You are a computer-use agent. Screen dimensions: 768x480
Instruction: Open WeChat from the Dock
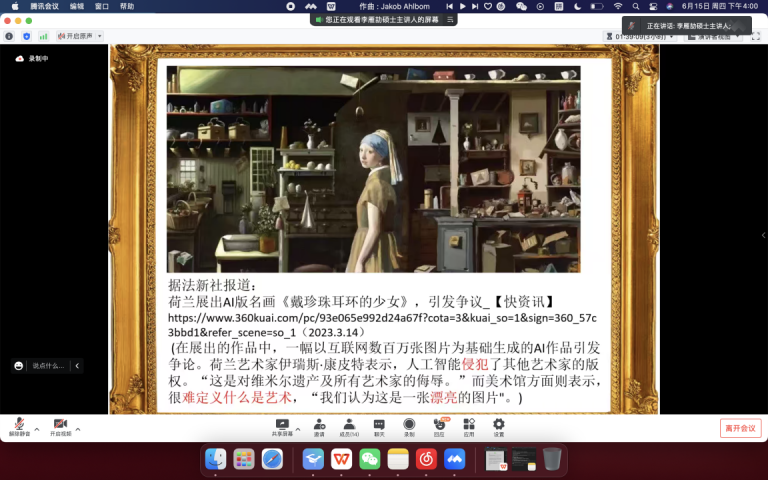click(370, 459)
